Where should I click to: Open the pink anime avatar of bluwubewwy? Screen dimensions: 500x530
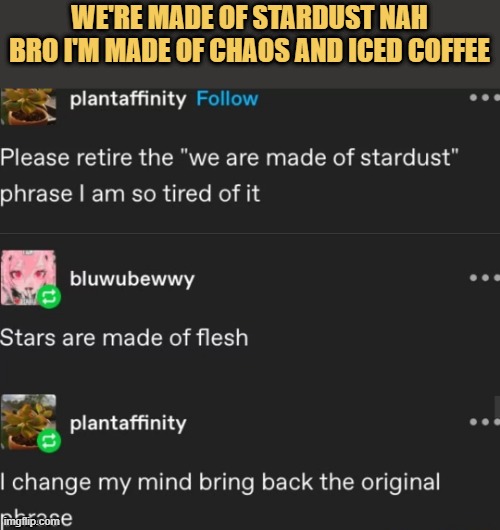tap(28, 278)
